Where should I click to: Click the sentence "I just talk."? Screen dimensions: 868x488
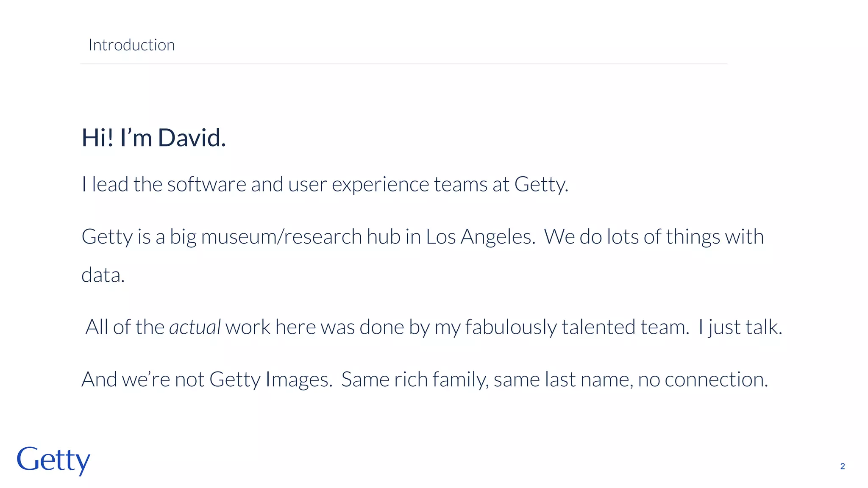740,327
